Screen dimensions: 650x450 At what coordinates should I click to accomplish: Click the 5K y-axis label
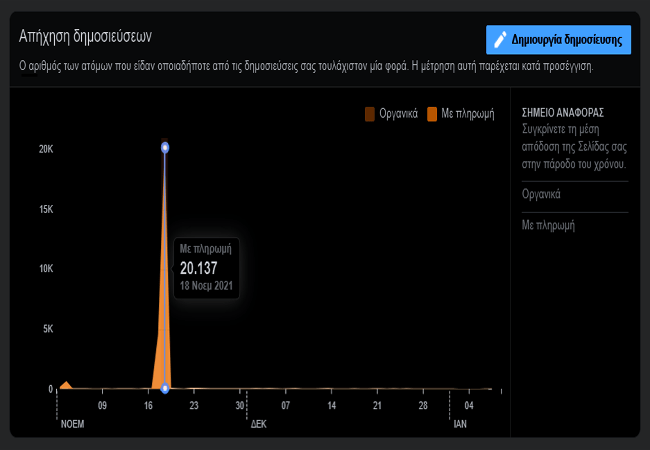coord(48,329)
